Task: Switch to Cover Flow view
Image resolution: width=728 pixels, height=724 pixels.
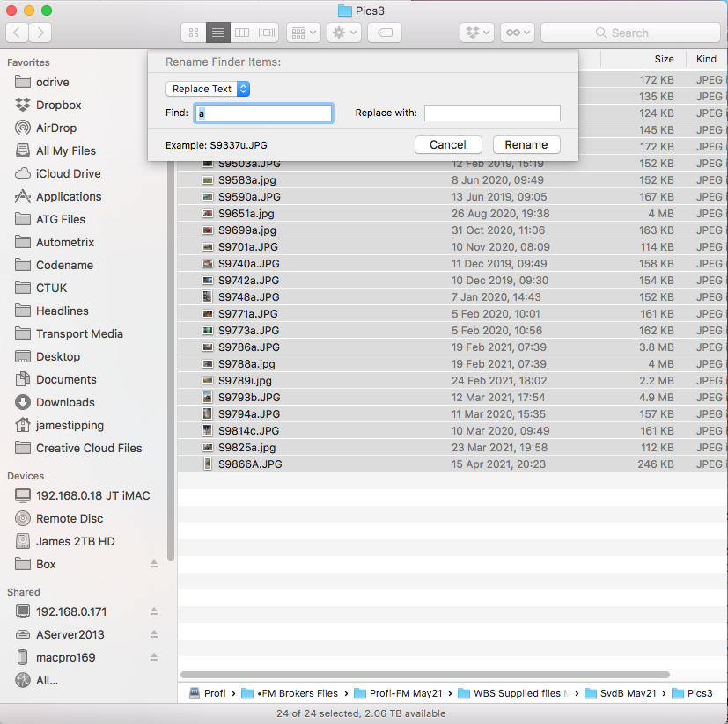Action: 267,33
